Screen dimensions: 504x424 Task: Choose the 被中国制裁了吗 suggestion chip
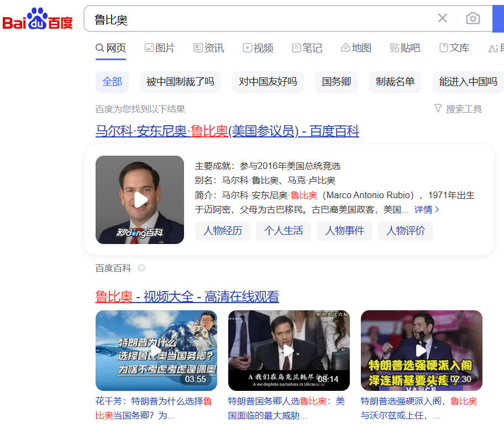180,82
